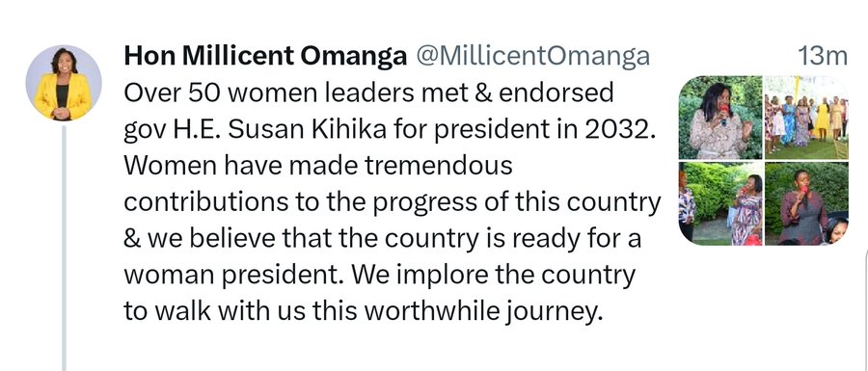Open photo of woman in patterned blouse
This screenshot has height=371, width=868.
[x=720, y=118]
